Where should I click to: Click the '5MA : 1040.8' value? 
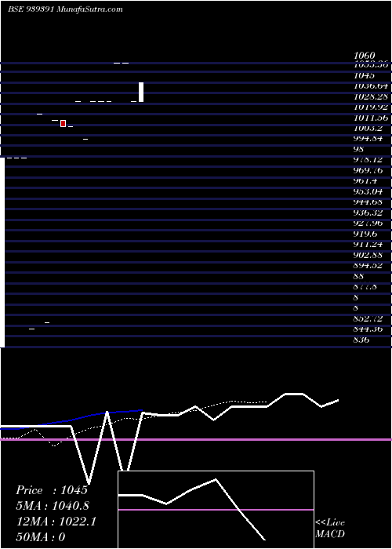tap(53, 506)
